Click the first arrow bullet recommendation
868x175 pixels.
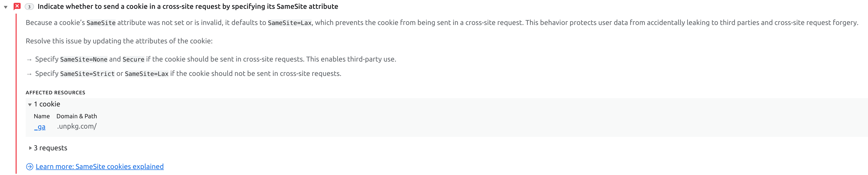point(29,59)
